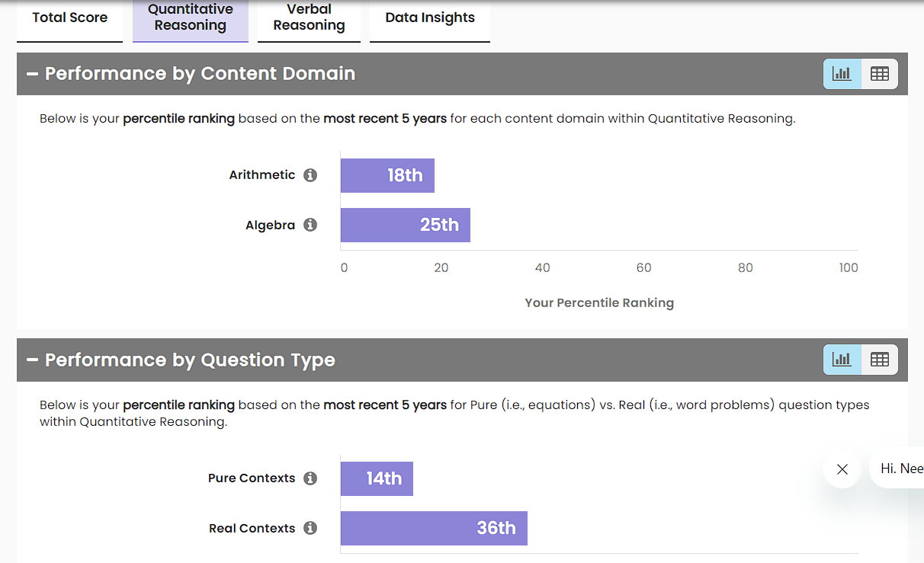Viewport: 924px width, 563px height.
Task: Click the Pure Contexts 14th percentile bar
Action: (x=377, y=478)
